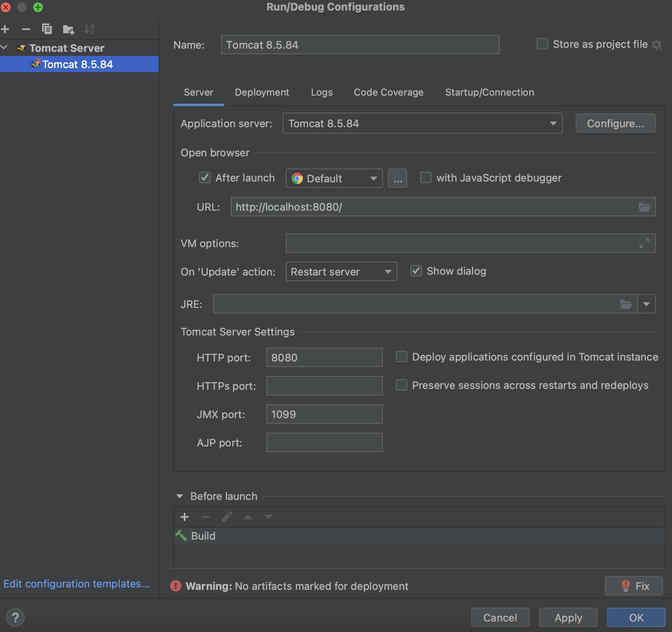Remove selected configuration with minus icon
Image resolution: width=672 pixels, height=632 pixels.
[26, 29]
